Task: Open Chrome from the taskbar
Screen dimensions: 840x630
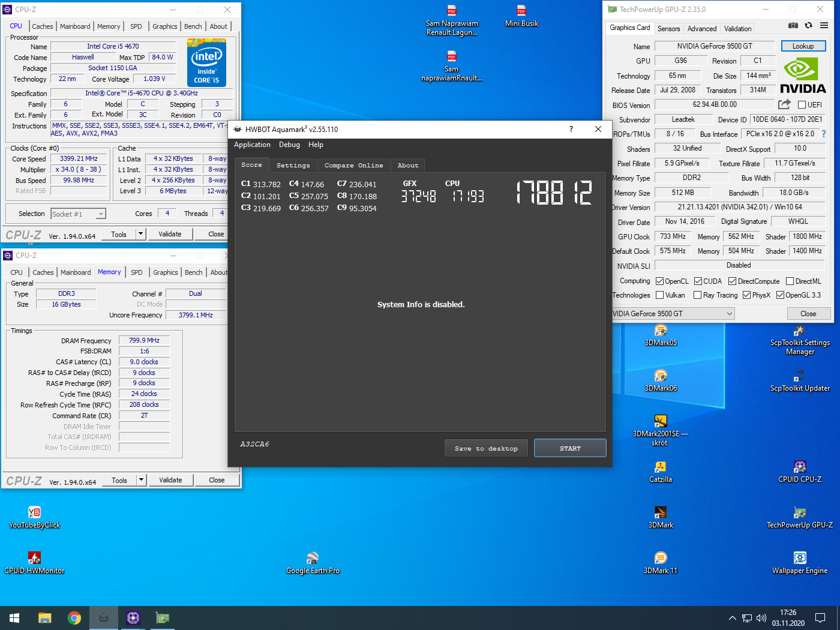Action: (74, 618)
